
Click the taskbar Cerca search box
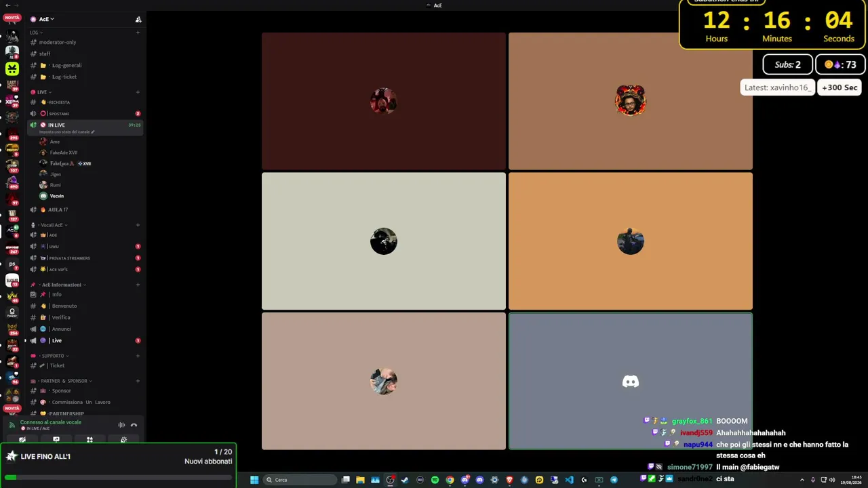pos(299,480)
